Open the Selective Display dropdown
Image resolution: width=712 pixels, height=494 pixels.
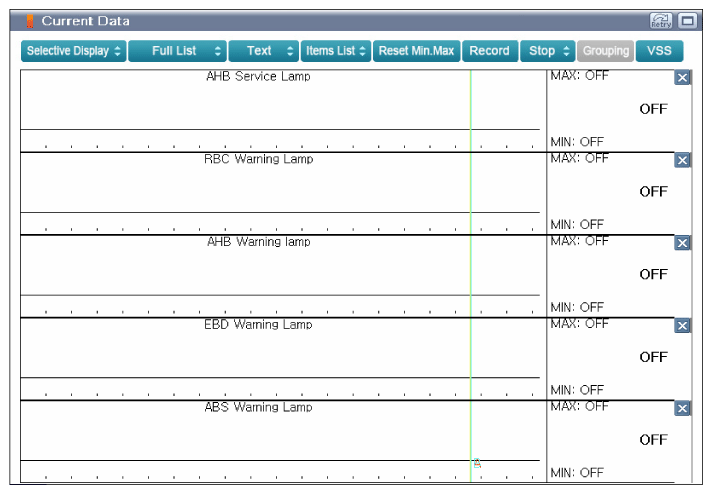point(74,51)
